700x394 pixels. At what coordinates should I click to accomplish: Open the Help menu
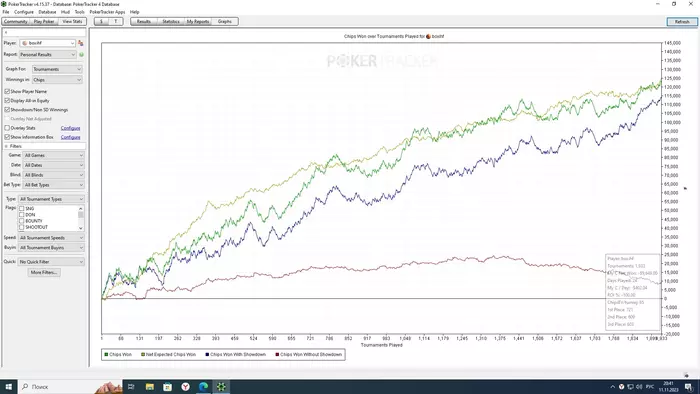coord(134,12)
